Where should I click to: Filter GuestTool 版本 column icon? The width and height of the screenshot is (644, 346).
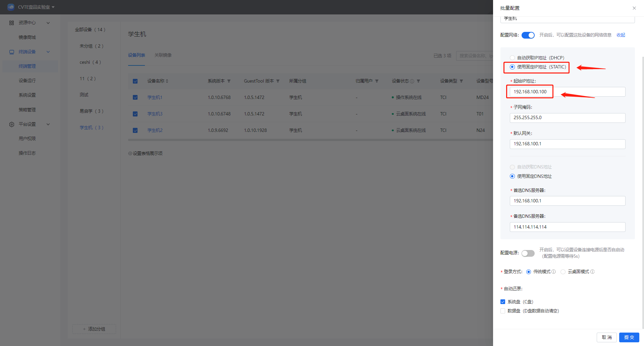pos(278,81)
